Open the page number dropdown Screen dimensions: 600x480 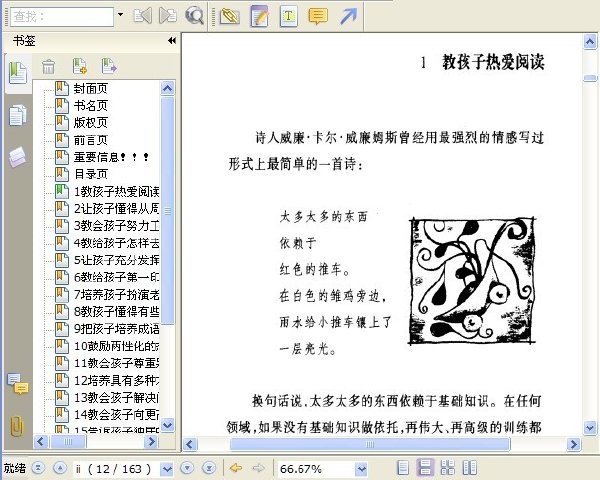167,469
